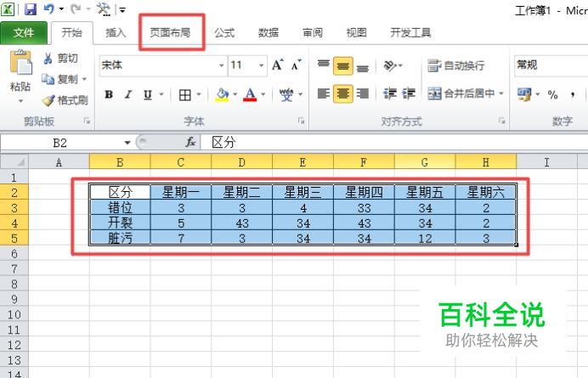Screen dimensions: 588x378
Task: Click the Select All corner button
Action: [x=14, y=162]
